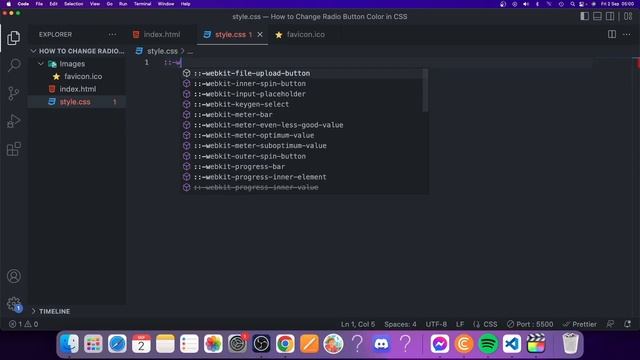Choose ::-webkit-meter-bar suggestion
The height and width of the screenshot is (360, 640).
[x=302, y=115]
